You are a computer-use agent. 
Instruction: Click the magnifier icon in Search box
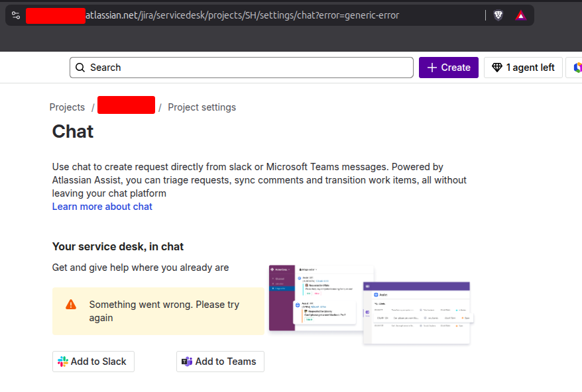coord(80,68)
